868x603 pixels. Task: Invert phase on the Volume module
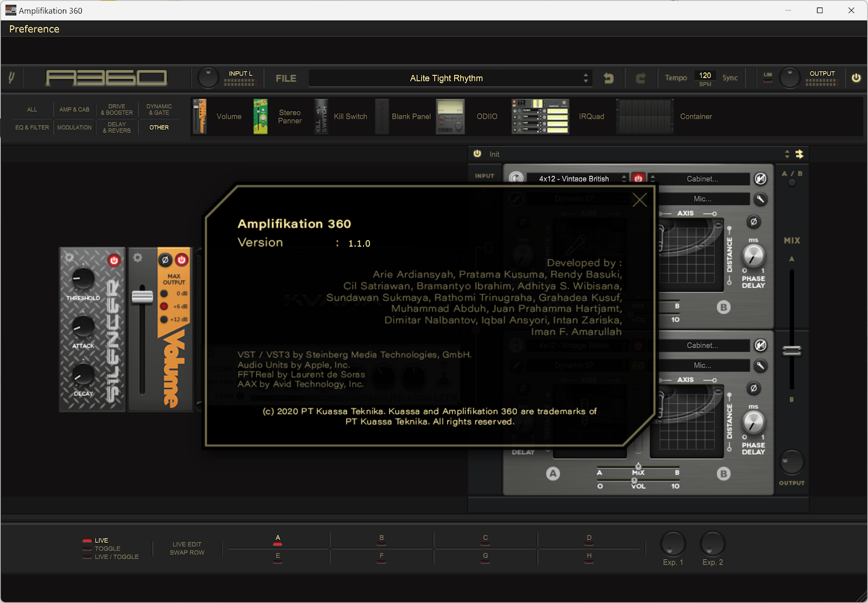coord(165,260)
